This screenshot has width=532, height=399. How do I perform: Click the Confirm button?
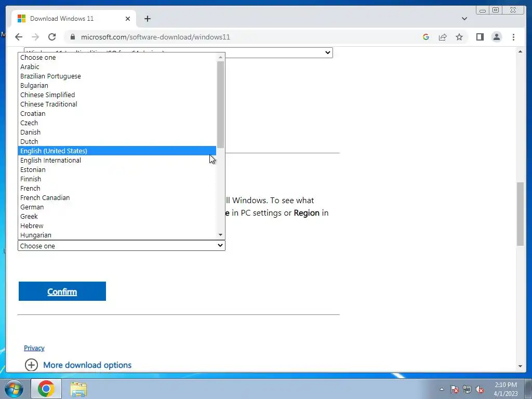pyautogui.click(x=62, y=291)
